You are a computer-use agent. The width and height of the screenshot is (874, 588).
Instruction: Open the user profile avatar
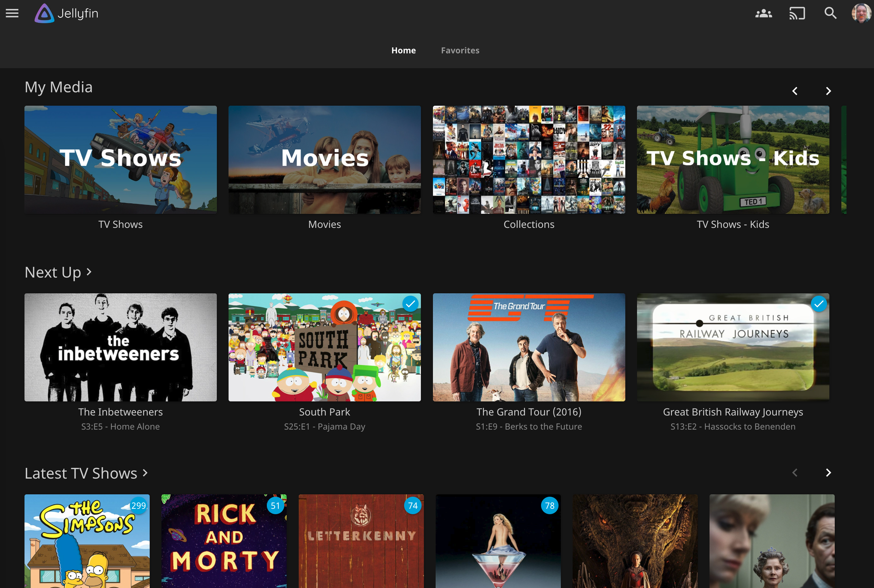(861, 13)
